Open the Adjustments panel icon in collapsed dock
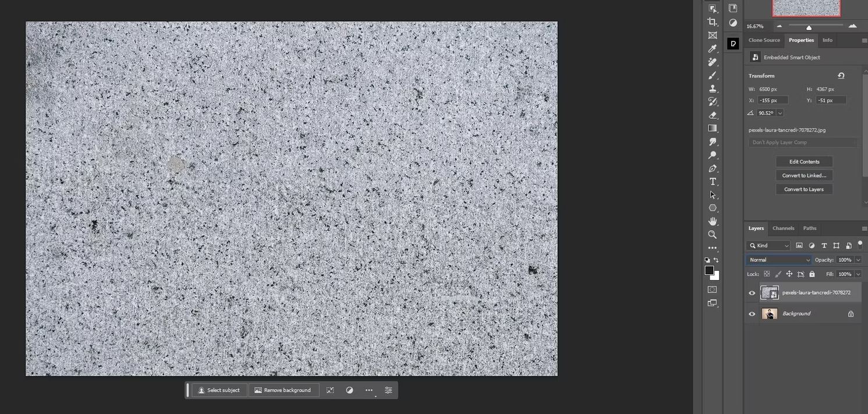Image resolution: width=868 pixels, height=414 pixels. click(733, 23)
